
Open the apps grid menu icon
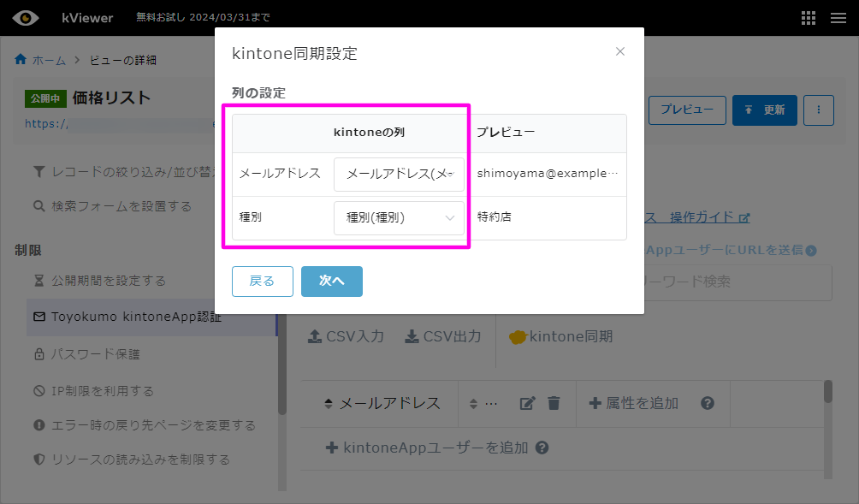click(x=808, y=17)
